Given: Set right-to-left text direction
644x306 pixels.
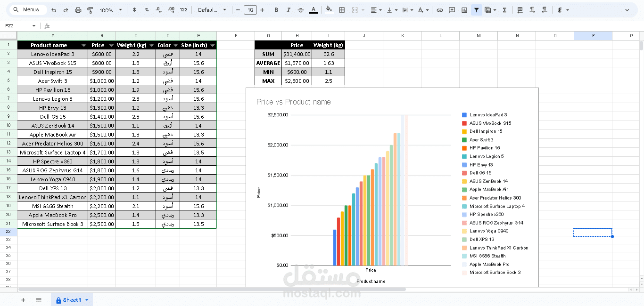Looking at the screenshot, I should tap(545, 10).
